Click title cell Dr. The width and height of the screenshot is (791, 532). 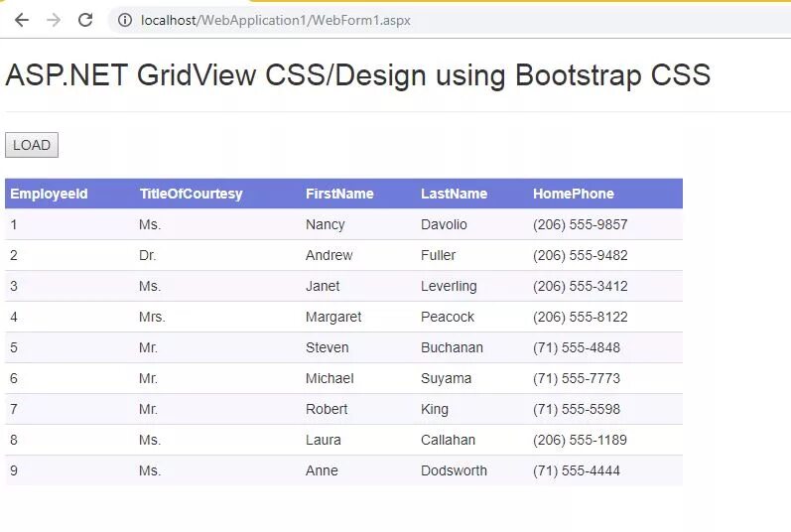(x=147, y=255)
